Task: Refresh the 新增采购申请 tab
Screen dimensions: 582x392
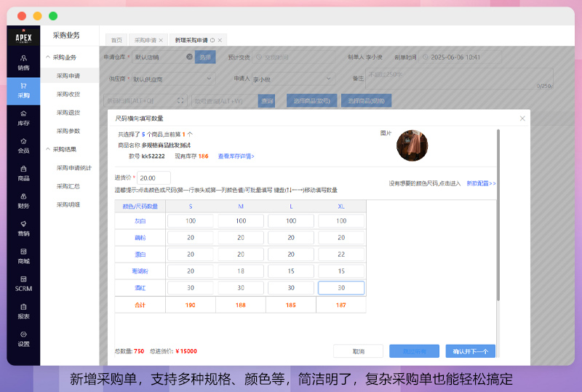Action: point(212,40)
